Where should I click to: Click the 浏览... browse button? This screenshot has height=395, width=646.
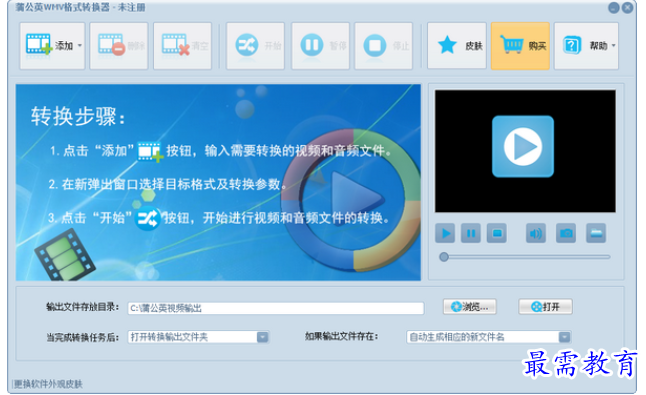470,307
